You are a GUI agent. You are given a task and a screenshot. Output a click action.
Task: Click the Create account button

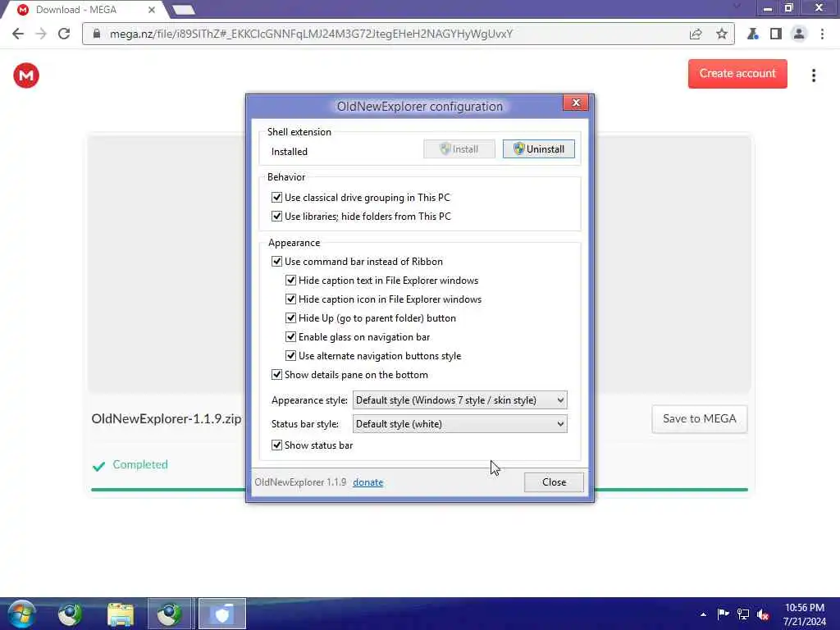coord(737,73)
